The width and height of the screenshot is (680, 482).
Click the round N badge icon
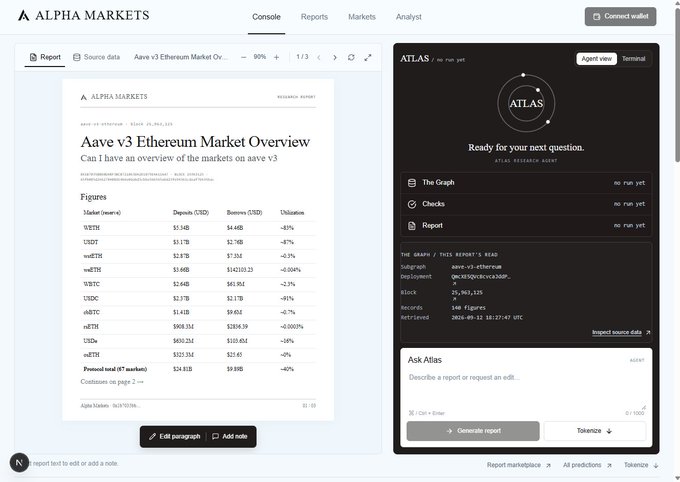[19, 462]
